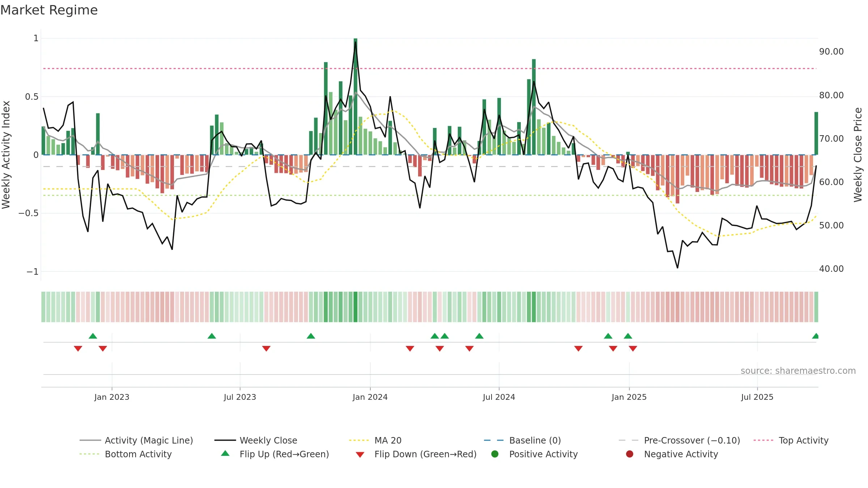Image resolution: width=868 pixels, height=488 pixels.
Task: Click the Jan 2023 axis label
Action: (112, 397)
